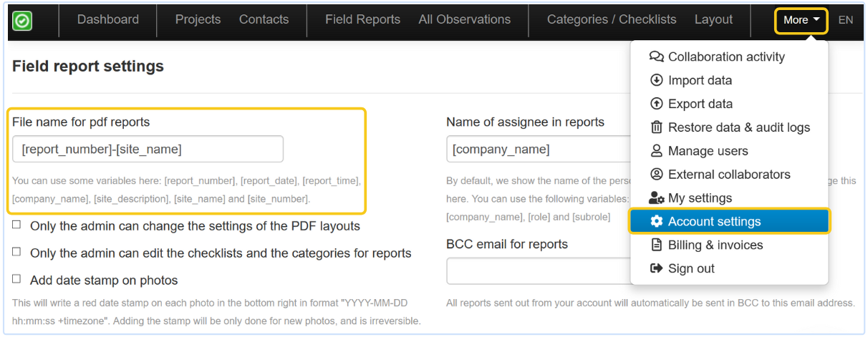Click the Billing & invoices document icon
Image resolution: width=868 pixels, height=337 pixels.
656,245
